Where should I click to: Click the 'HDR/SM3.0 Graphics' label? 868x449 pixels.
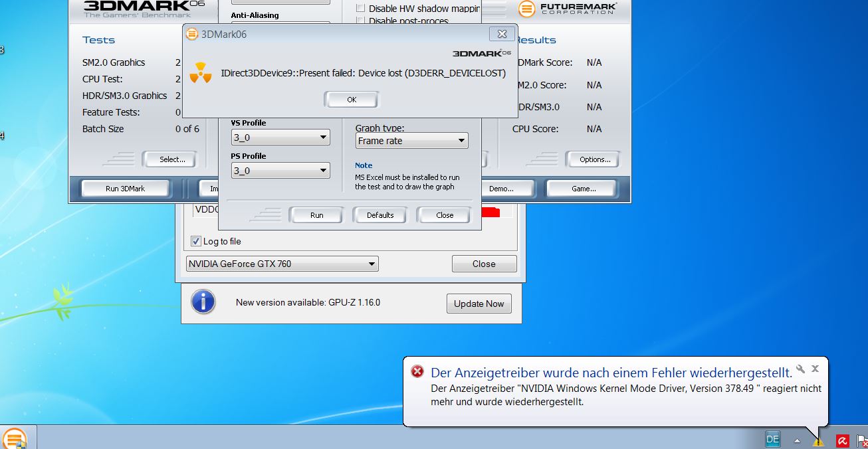point(124,96)
